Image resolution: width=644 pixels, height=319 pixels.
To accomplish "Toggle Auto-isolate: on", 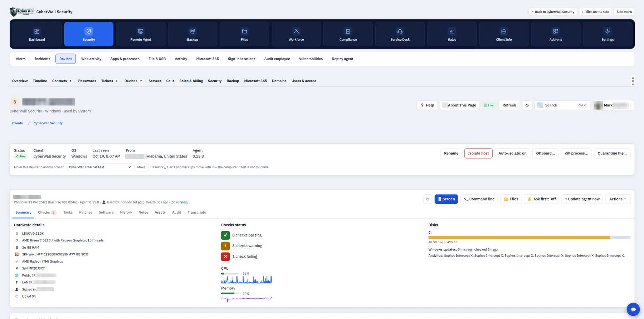I will tap(512, 153).
